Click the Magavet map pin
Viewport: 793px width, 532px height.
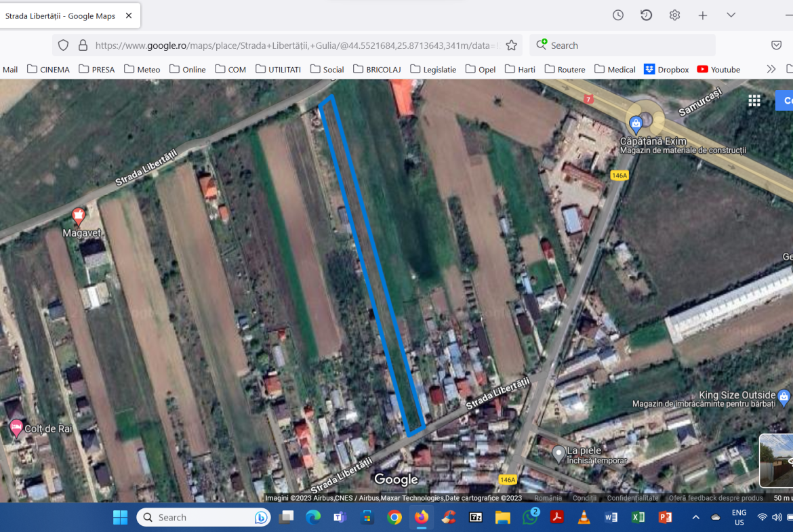(79, 217)
